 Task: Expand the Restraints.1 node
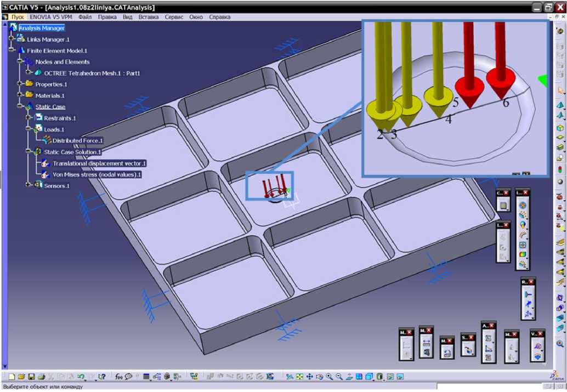27,118
